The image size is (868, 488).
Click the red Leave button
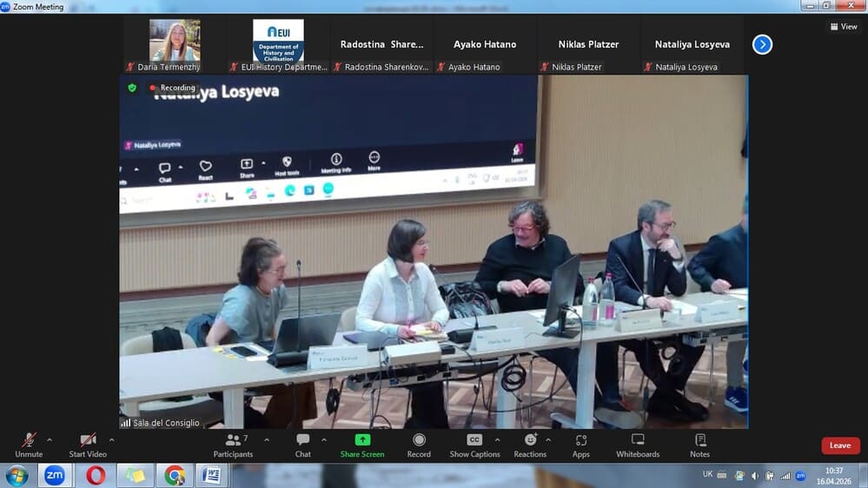point(840,445)
